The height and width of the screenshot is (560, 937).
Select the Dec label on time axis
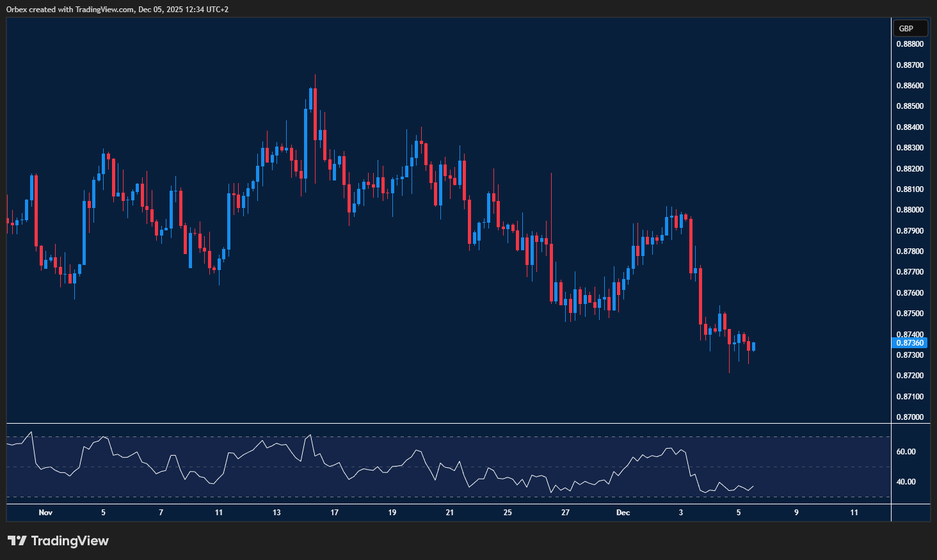(x=623, y=513)
